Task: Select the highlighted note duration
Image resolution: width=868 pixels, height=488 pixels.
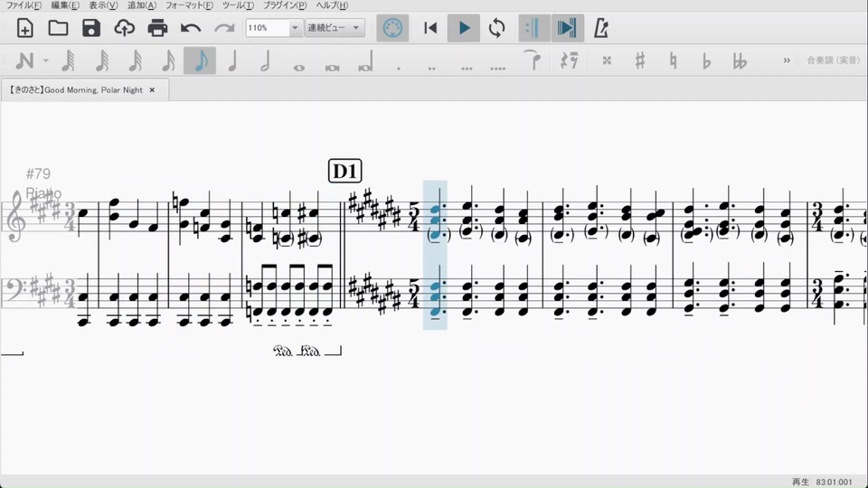Action: 200,61
